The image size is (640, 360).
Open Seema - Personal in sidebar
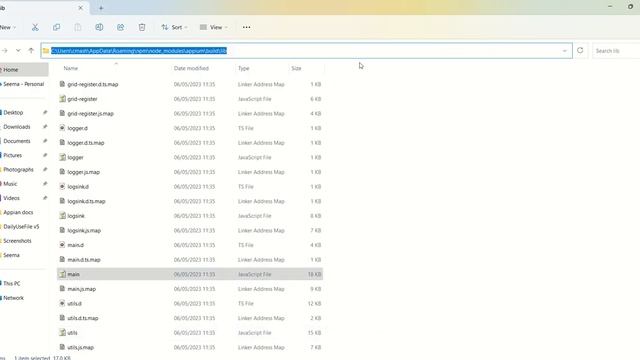click(23, 84)
